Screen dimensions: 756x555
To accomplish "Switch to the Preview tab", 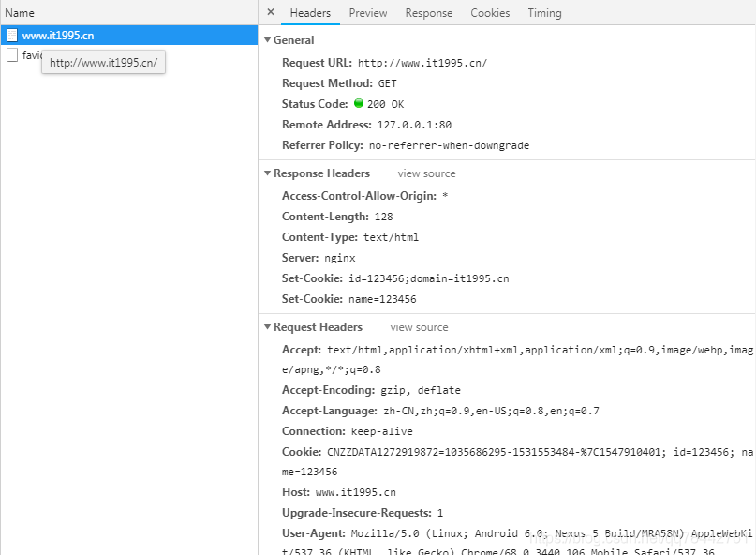I will tap(368, 13).
